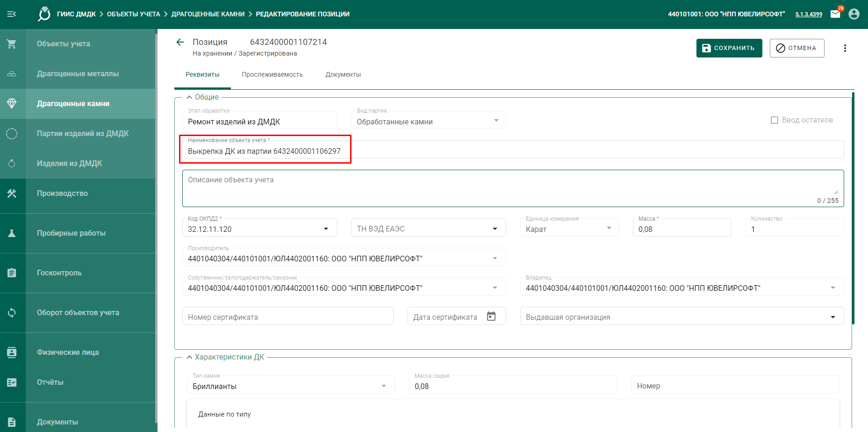Open the Производитель dropdown

pos(344,257)
